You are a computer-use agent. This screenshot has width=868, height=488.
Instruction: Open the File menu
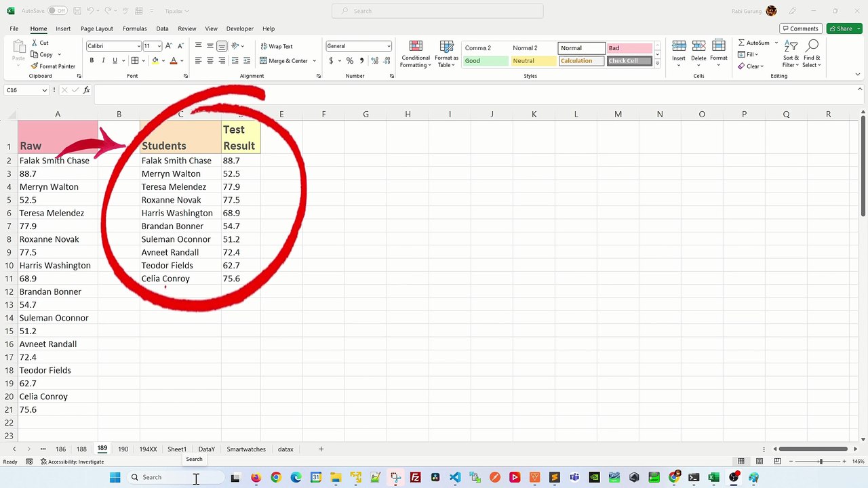coord(14,28)
